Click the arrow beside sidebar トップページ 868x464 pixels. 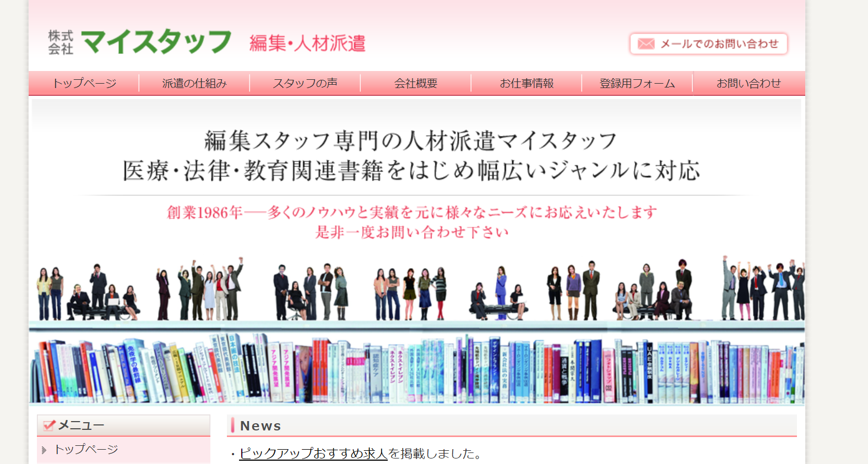click(x=44, y=450)
